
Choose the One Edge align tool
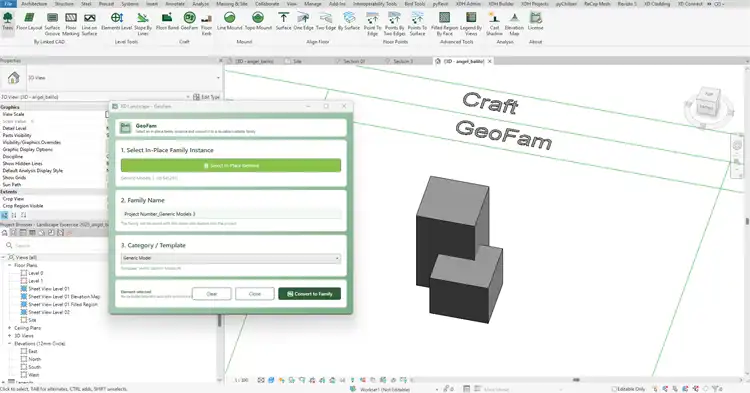coord(303,22)
